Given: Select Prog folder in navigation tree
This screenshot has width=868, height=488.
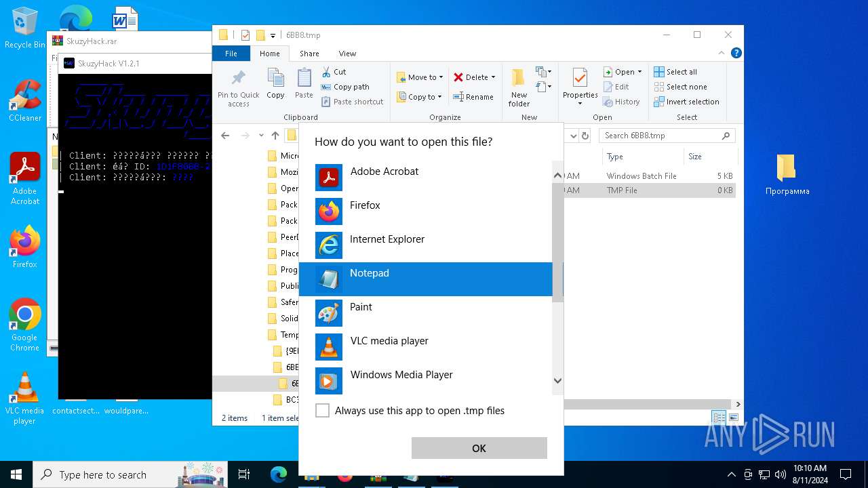Looking at the screenshot, I should tap(283, 270).
